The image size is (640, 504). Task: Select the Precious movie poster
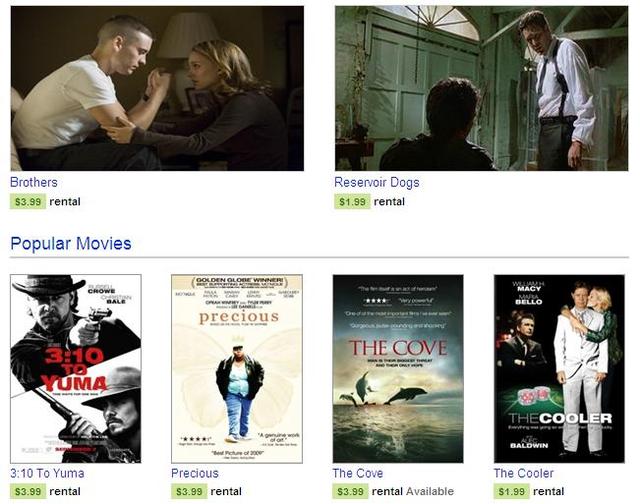[237, 369]
